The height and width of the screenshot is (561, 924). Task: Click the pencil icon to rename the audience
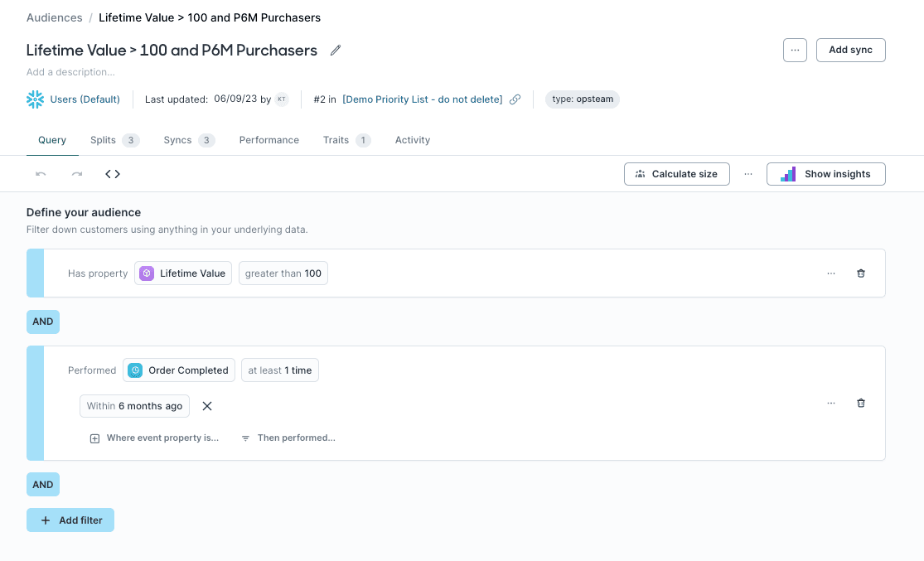pos(335,50)
